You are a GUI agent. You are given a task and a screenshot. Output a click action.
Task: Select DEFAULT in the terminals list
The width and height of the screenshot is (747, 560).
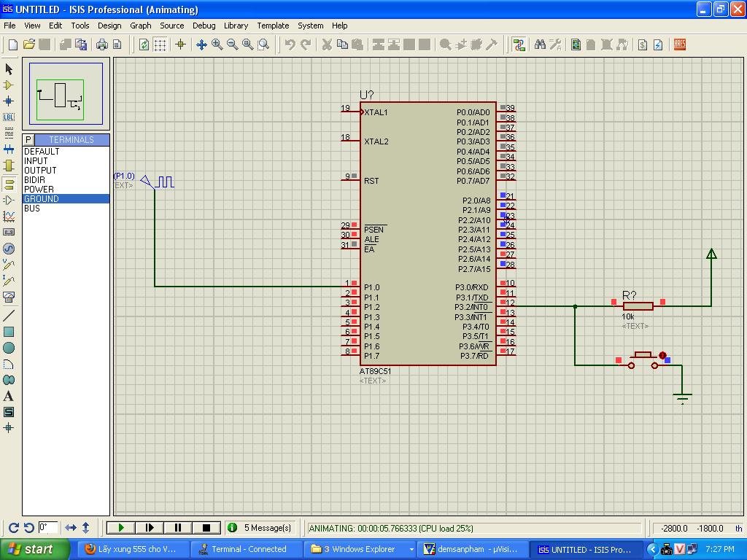66,152
